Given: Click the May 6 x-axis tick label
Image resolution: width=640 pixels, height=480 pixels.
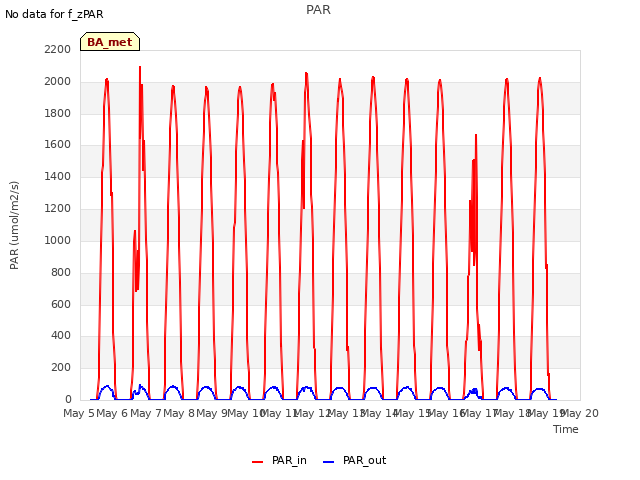Looking at the screenshot, I should (112, 413).
